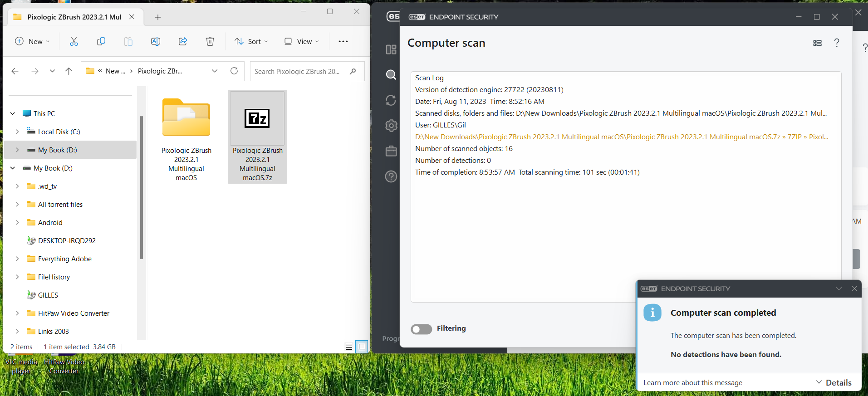The width and height of the screenshot is (868, 396).
Task: Expand the Android folder node
Action: pyautogui.click(x=17, y=222)
